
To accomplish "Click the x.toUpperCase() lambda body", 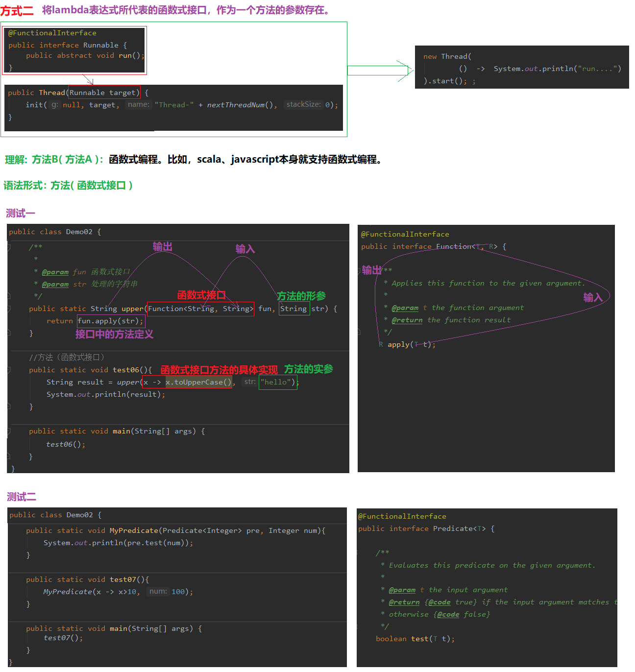I will tap(198, 382).
